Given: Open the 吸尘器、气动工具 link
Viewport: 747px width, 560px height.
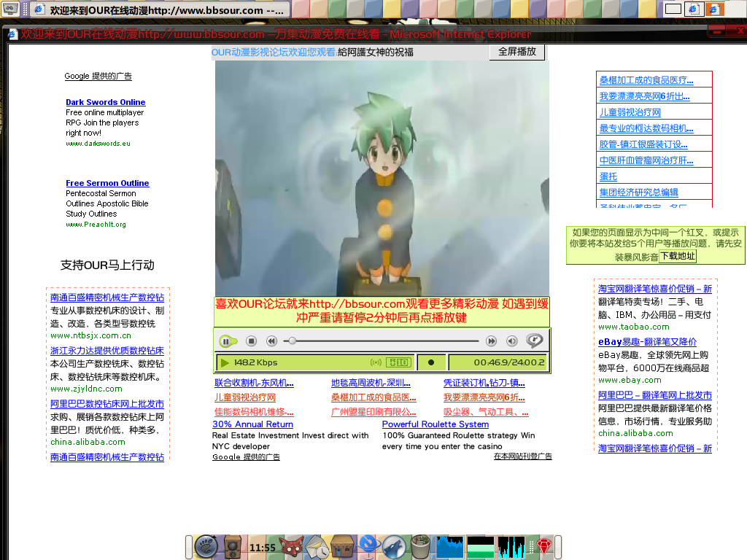Looking at the screenshot, I should point(486,413).
